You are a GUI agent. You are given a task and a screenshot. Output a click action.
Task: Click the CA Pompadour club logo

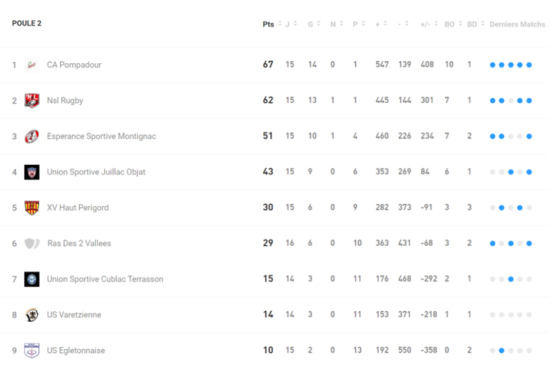(x=31, y=65)
